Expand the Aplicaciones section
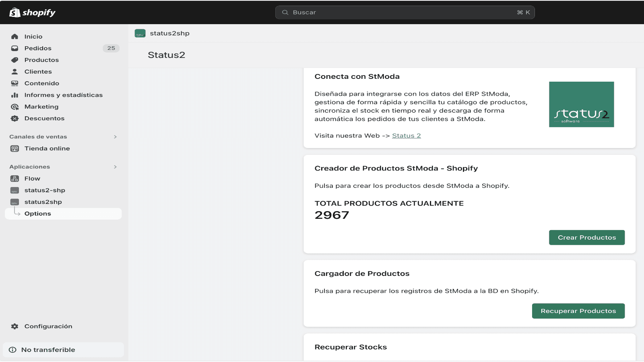 point(116,167)
